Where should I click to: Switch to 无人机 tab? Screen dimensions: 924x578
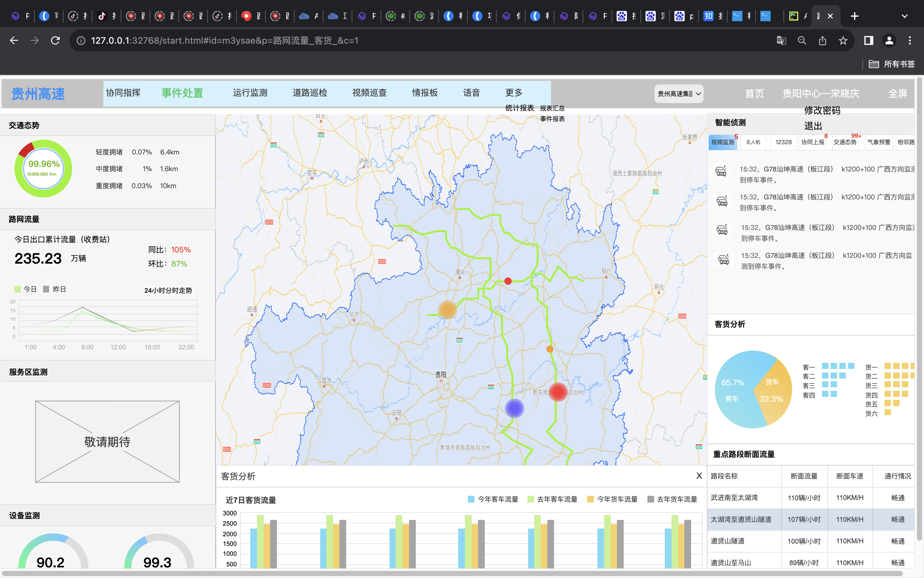753,142
